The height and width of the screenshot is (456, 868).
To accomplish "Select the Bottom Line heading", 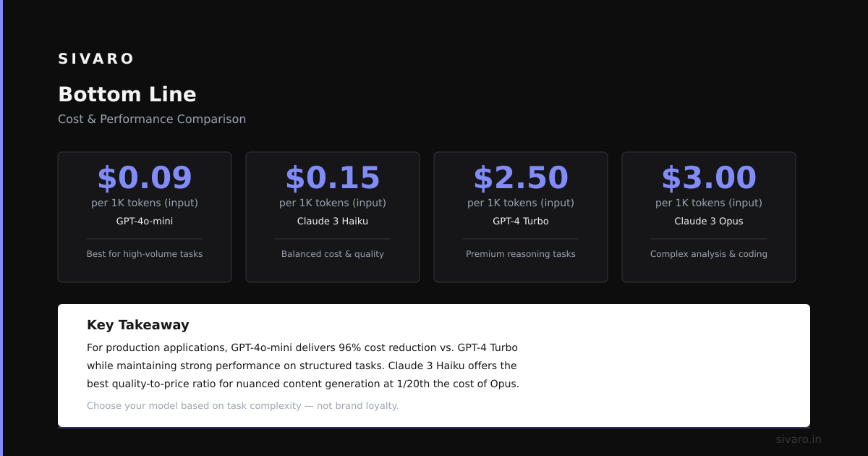I will click(x=127, y=94).
